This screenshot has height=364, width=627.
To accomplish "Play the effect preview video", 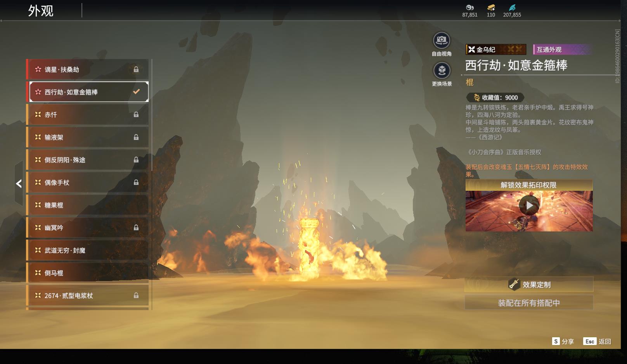I will click(529, 205).
